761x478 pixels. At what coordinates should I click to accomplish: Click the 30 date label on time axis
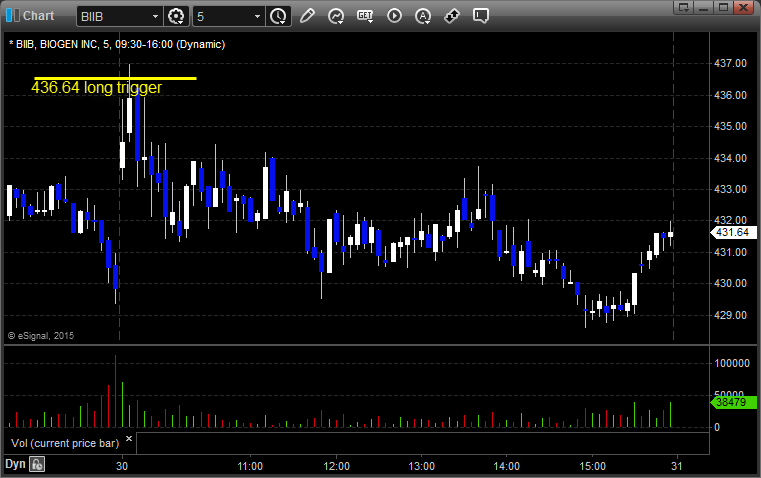122,466
